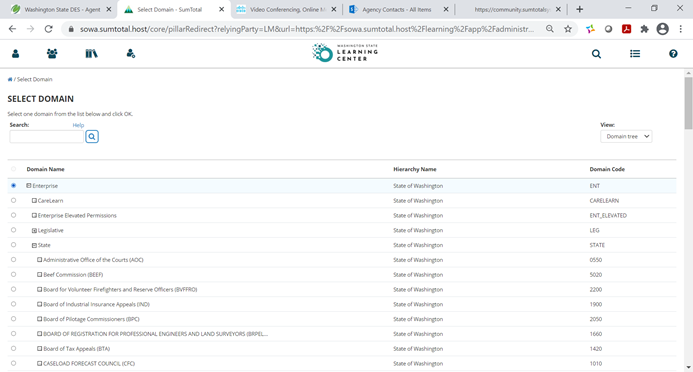Bookmark this page with star icon

coord(568,29)
